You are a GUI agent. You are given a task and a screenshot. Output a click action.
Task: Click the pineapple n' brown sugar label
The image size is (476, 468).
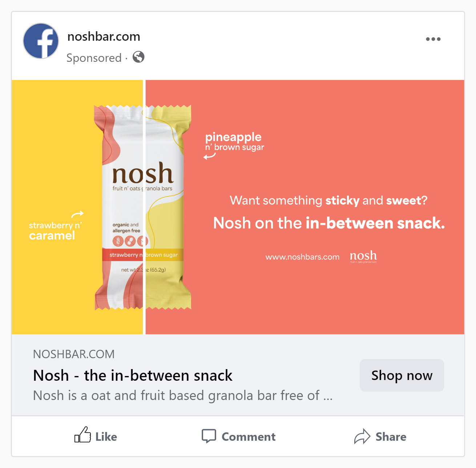234,142
